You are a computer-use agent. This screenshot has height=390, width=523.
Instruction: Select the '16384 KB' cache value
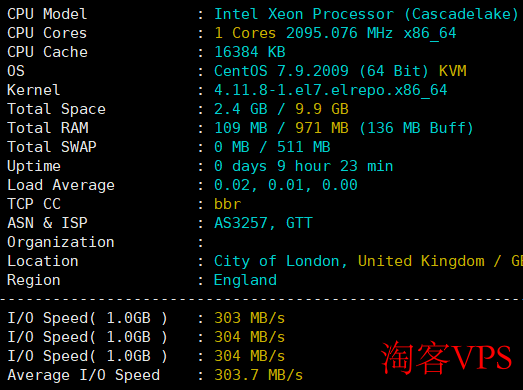point(250,52)
